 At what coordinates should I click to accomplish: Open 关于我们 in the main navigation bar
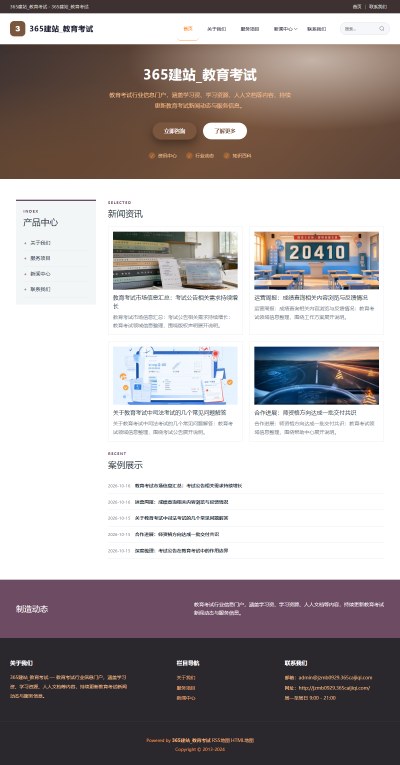point(217,29)
